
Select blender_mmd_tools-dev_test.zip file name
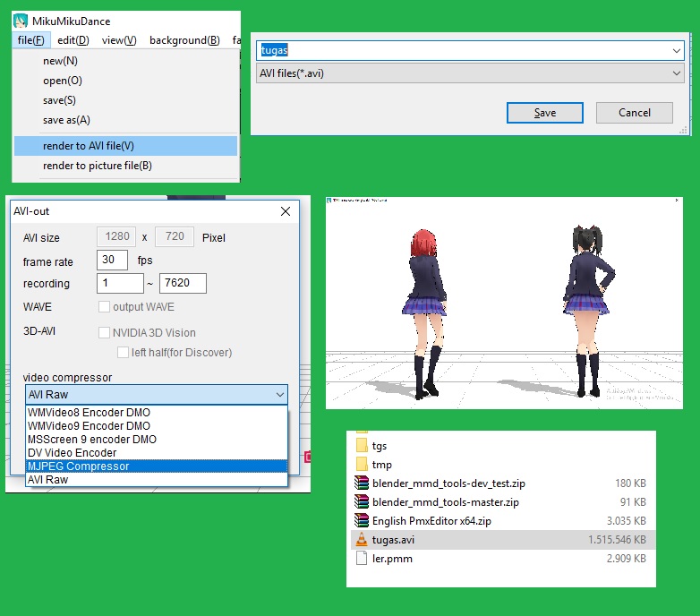point(448,483)
